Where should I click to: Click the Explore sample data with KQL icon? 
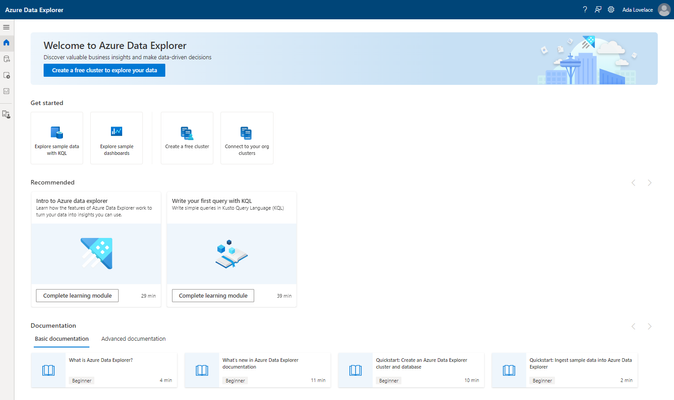coord(57,132)
